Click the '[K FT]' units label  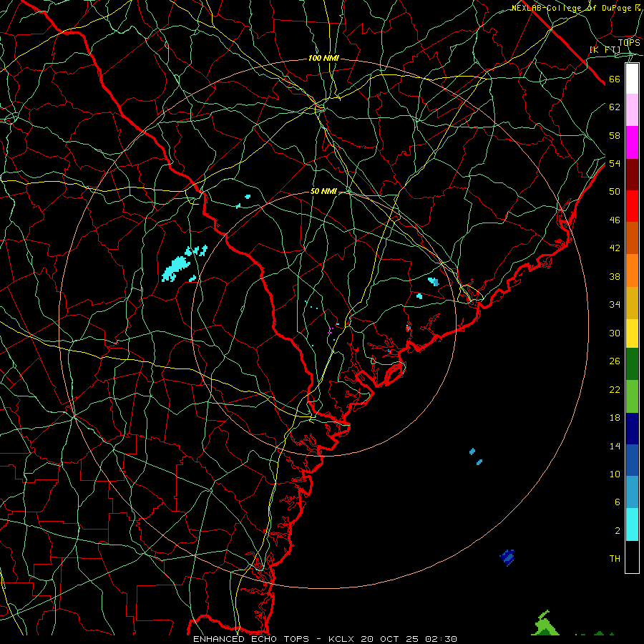tap(605, 50)
